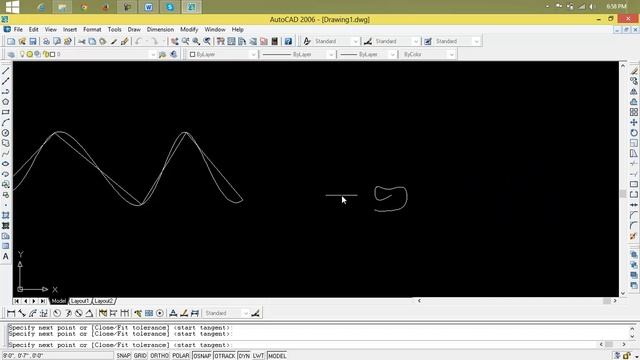The height and width of the screenshot is (360, 640).
Task: Select the Erase tool in Modify toolbar
Action: tap(633, 71)
